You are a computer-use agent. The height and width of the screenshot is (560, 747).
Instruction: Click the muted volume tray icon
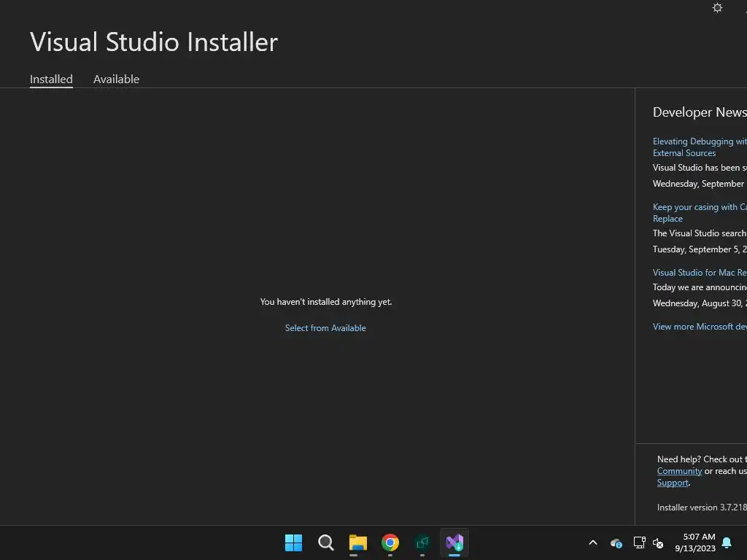click(658, 542)
